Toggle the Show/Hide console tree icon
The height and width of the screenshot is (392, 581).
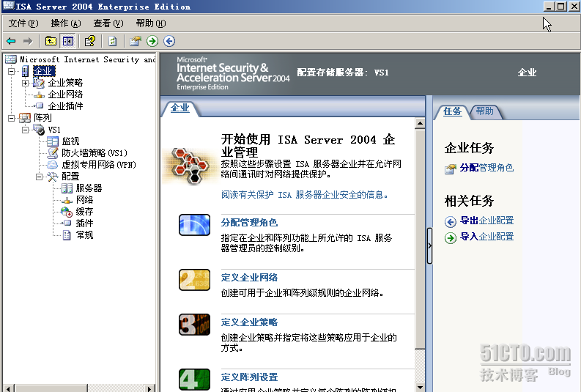[x=68, y=41]
